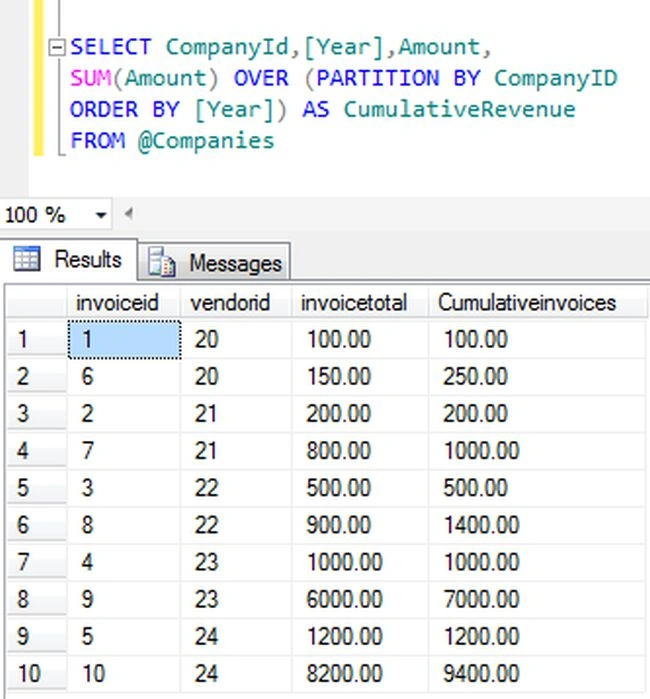Select row header number 1

[37, 339]
